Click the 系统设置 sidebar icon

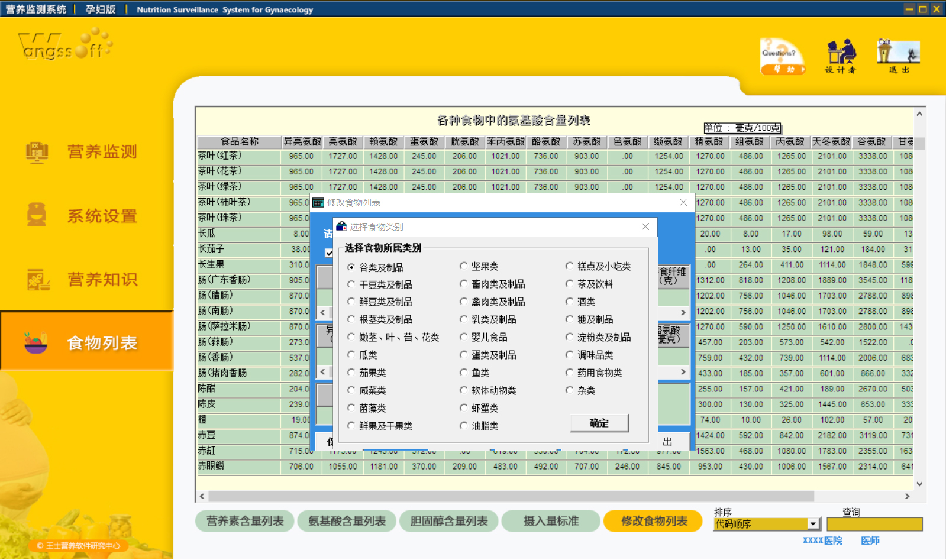(x=37, y=215)
